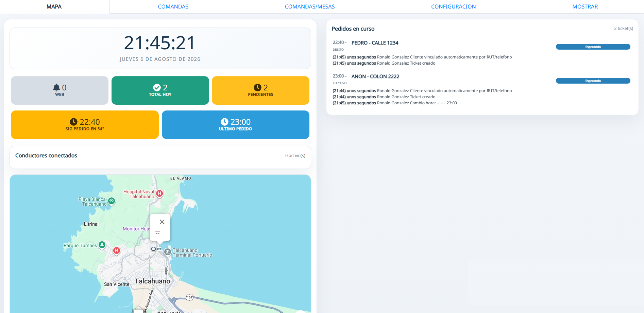Click the Hospital Naval Talcahuano map marker
Screen dimensions: 644x313
159,193
